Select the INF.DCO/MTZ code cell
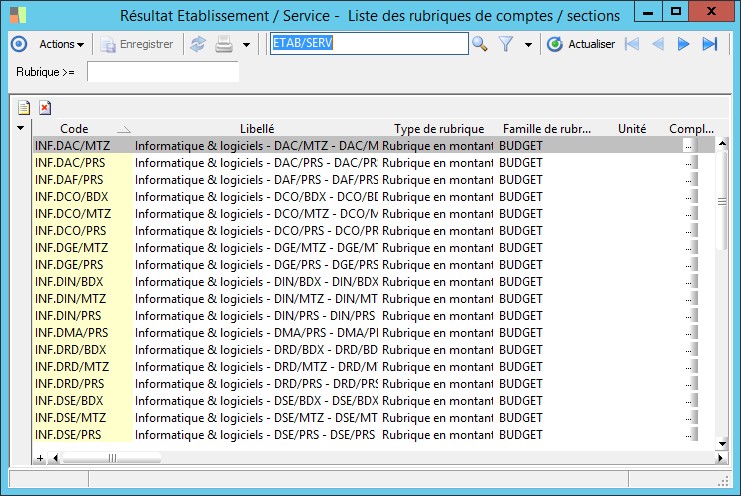This screenshot has width=741, height=496. (x=83, y=214)
